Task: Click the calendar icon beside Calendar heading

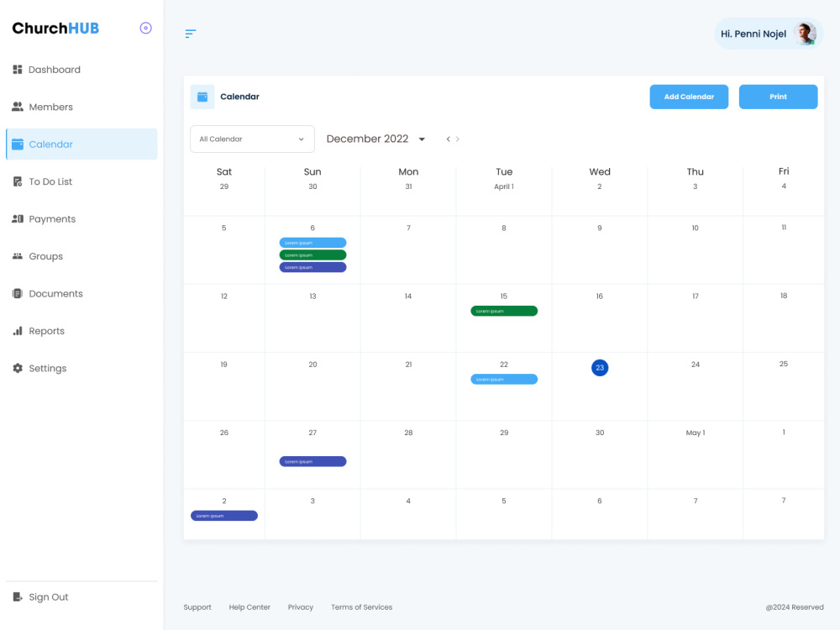Action: tap(202, 97)
